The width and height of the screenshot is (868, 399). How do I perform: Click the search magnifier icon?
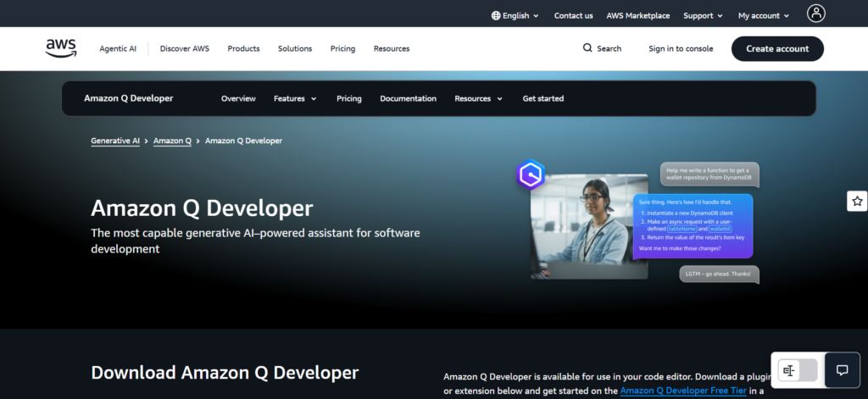(x=587, y=48)
